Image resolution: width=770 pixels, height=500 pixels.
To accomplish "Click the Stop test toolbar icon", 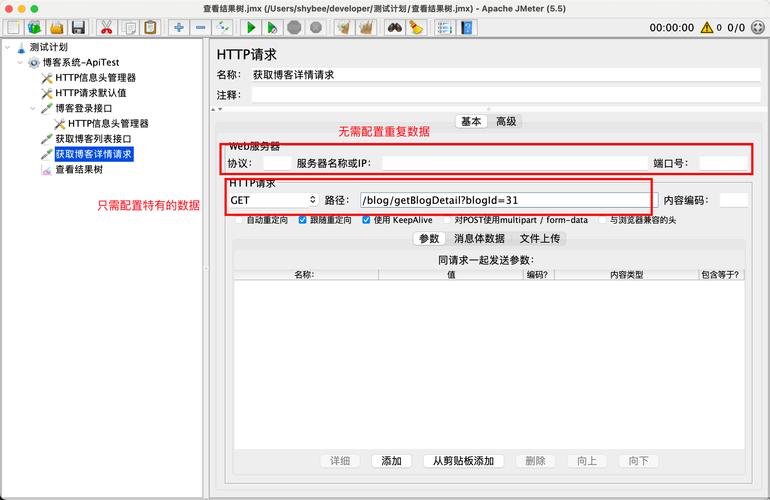I will (294, 28).
